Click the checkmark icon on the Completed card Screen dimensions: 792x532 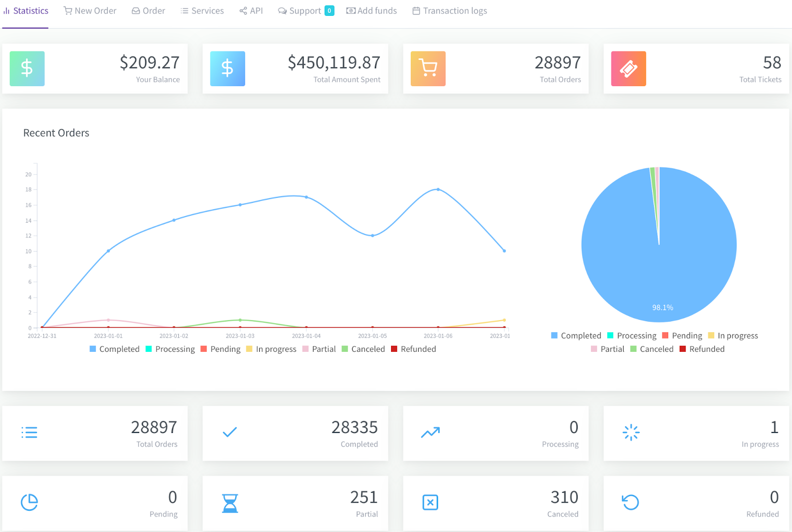[230, 433]
